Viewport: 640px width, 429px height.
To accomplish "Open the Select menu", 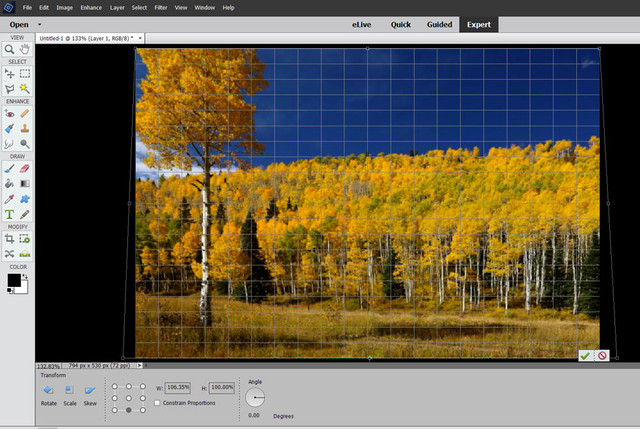I will pyautogui.click(x=139, y=7).
